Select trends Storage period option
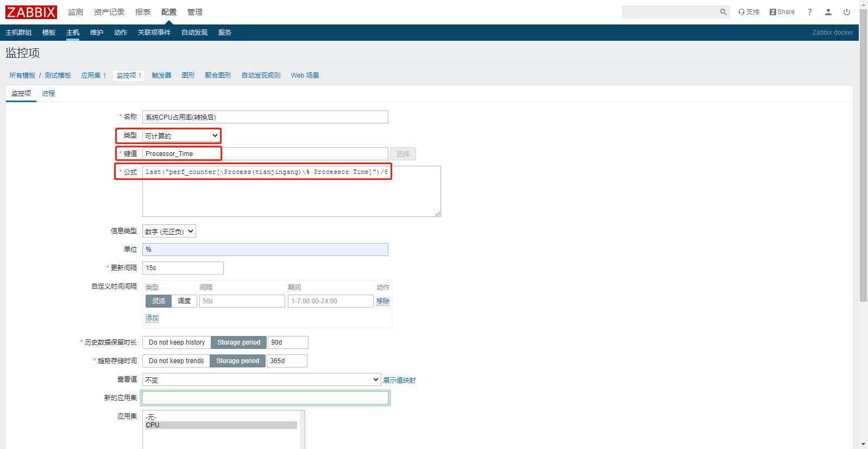This screenshot has height=449, width=868. [238, 361]
